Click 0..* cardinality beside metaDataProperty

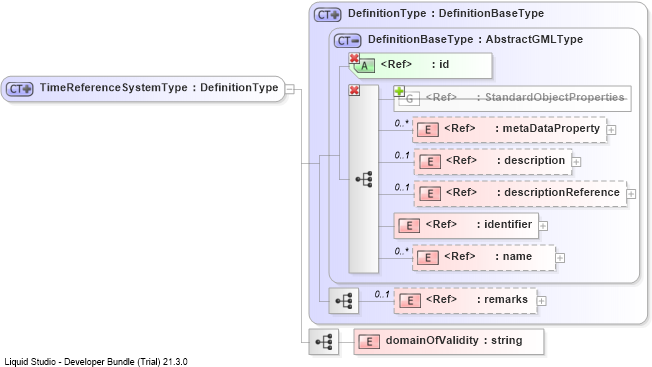point(402,123)
